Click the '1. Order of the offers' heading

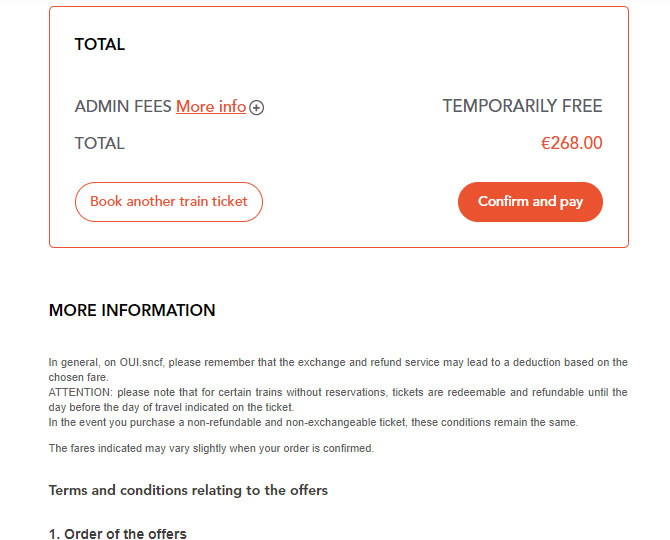pos(118,534)
